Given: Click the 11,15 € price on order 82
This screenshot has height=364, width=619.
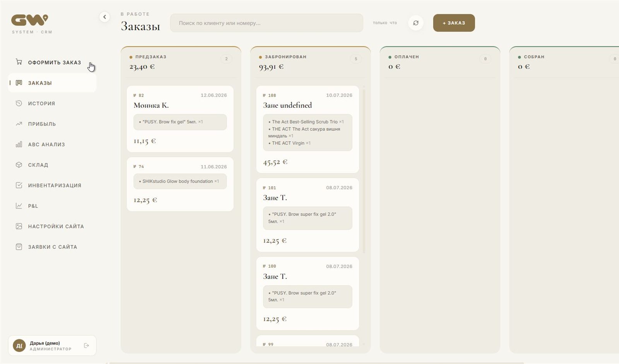Looking at the screenshot, I should 145,141.
